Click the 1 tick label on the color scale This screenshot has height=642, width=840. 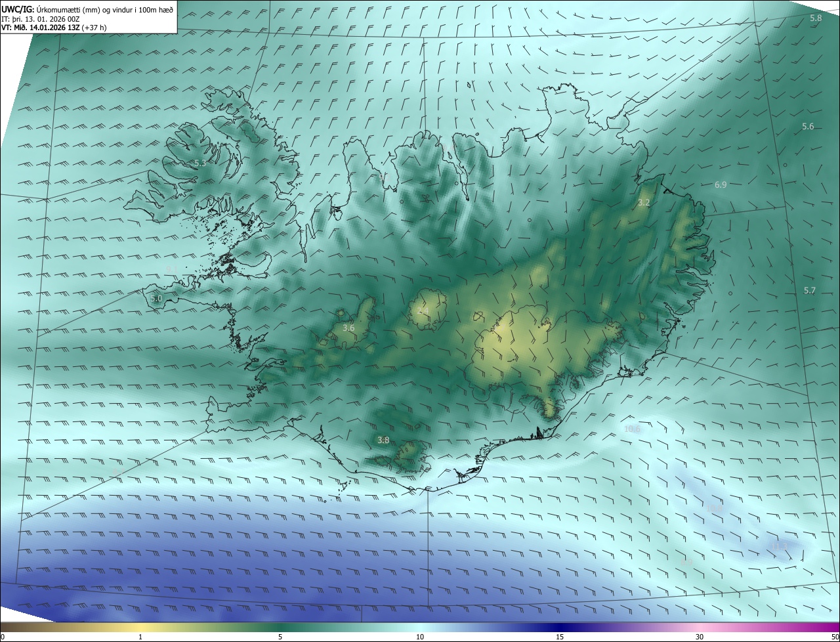(140, 637)
